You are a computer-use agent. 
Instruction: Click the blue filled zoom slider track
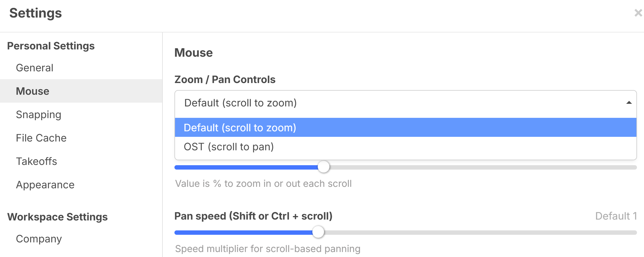click(x=245, y=168)
